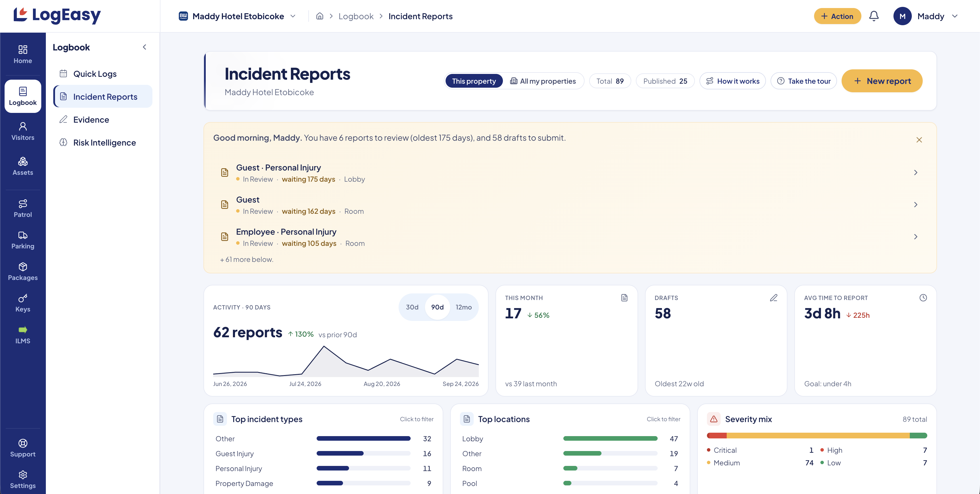
Task: Click the Avg Time clock icon
Action: [x=923, y=298]
